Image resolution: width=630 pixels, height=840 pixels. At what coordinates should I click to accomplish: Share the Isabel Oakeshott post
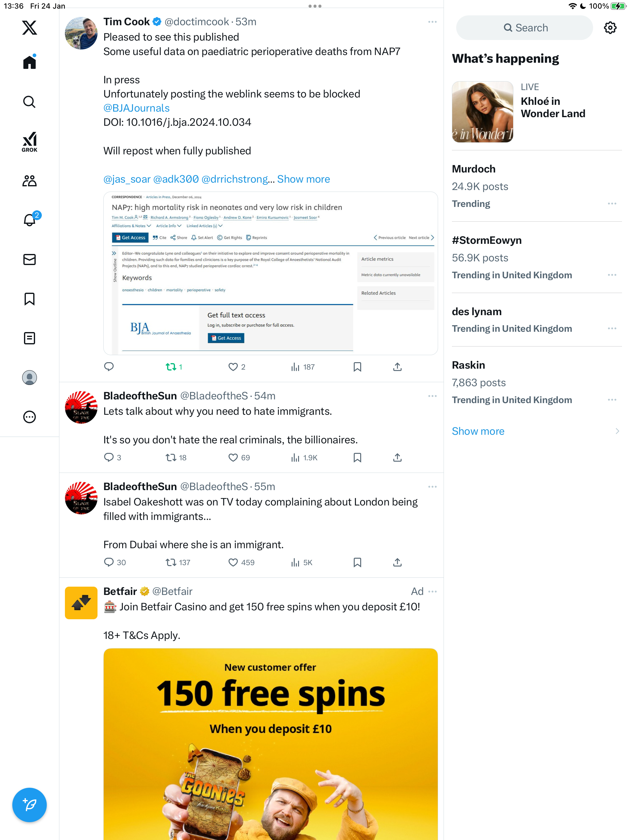pyautogui.click(x=397, y=562)
